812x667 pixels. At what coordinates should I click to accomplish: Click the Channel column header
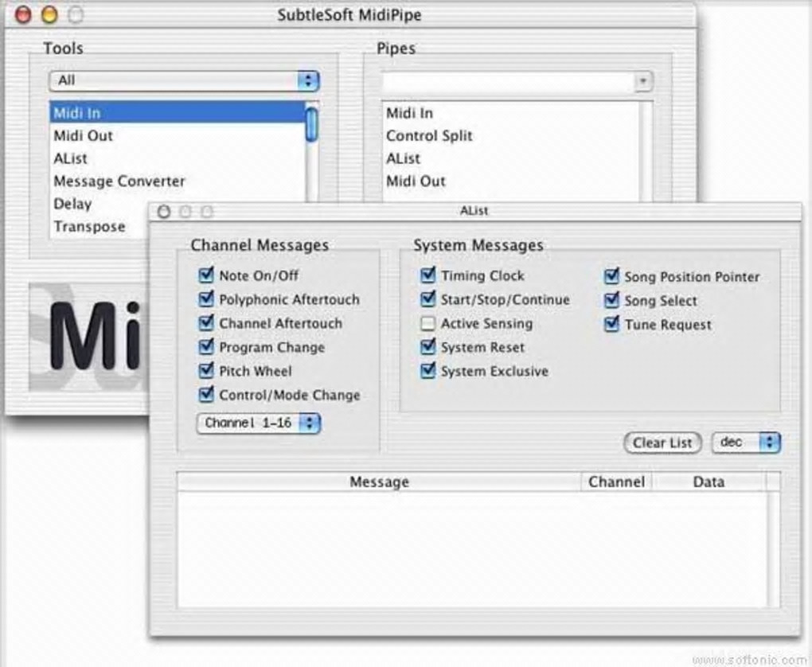tap(616, 482)
